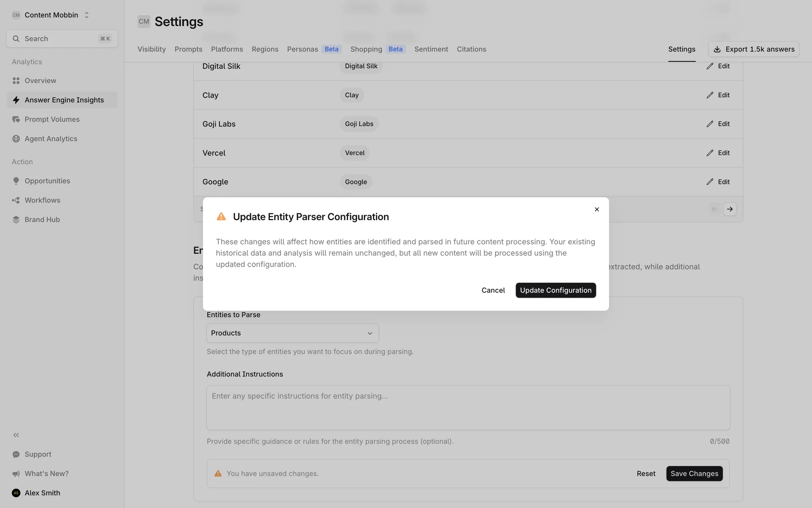Click the Agent Analytics globe icon
Image resolution: width=812 pixels, height=508 pixels.
(16, 139)
